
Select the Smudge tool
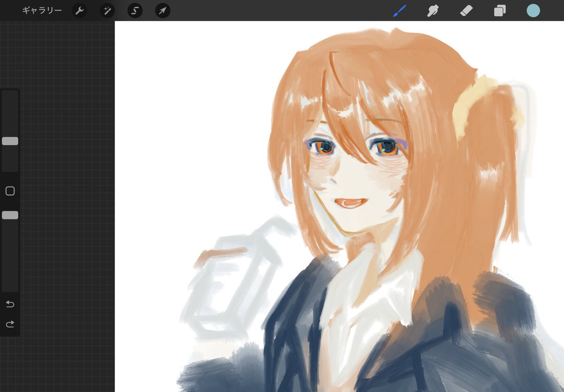point(432,10)
